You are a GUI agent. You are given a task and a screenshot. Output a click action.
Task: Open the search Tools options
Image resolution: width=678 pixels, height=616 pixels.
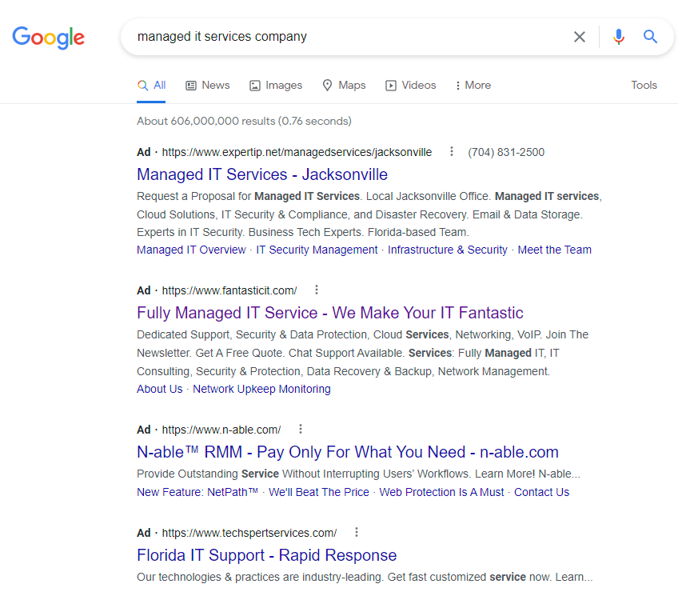tap(644, 86)
